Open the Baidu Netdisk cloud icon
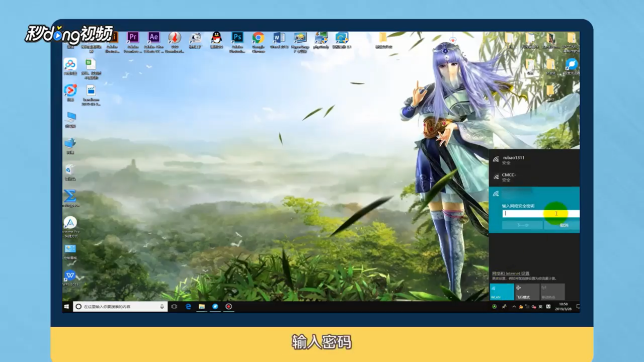The width and height of the screenshot is (644, 362). (70, 66)
